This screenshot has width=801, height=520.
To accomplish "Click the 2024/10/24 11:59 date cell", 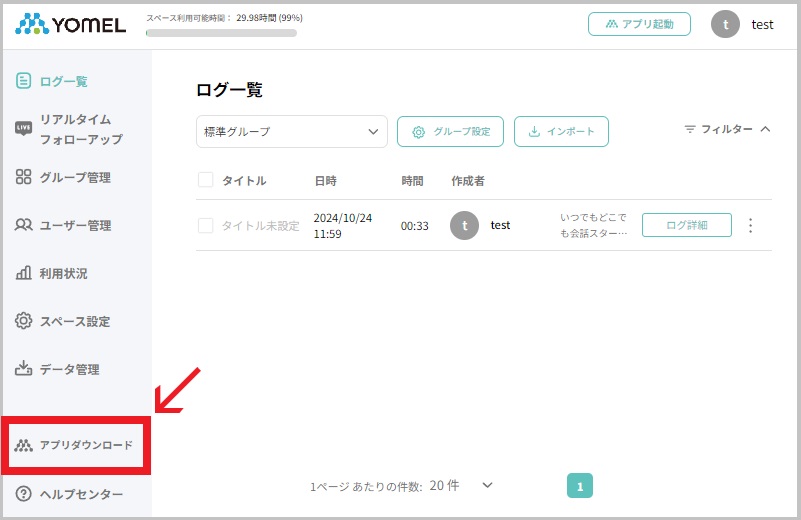I will [x=343, y=226].
